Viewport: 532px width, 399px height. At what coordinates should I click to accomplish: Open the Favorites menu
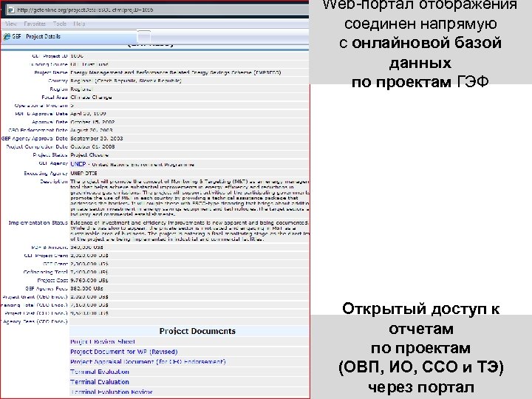(35, 24)
